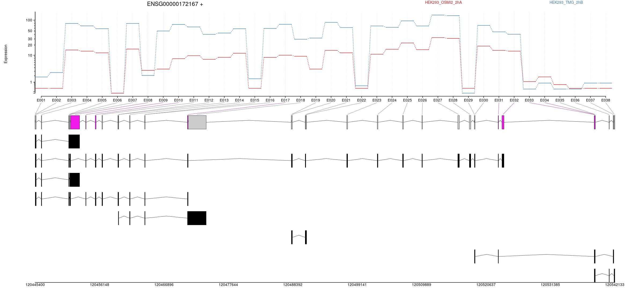The image size is (644, 290).
Task: Click the y-axis tick value 50
Action: click(x=30, y=31)
